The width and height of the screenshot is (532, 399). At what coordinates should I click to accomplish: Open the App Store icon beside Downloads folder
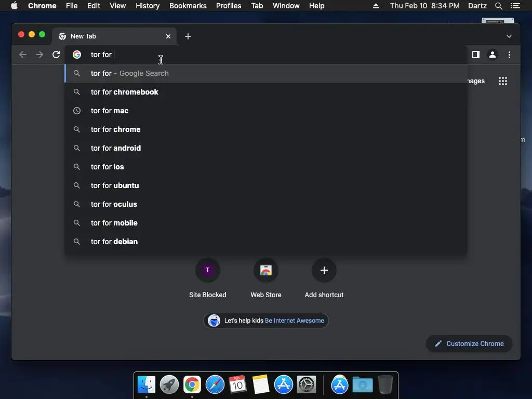click(340, 385)
